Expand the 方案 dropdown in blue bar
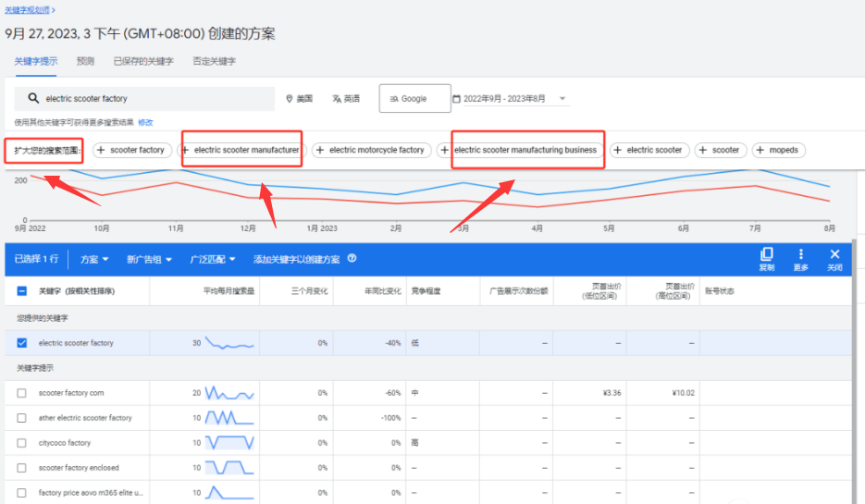 (x=94, y=260)
